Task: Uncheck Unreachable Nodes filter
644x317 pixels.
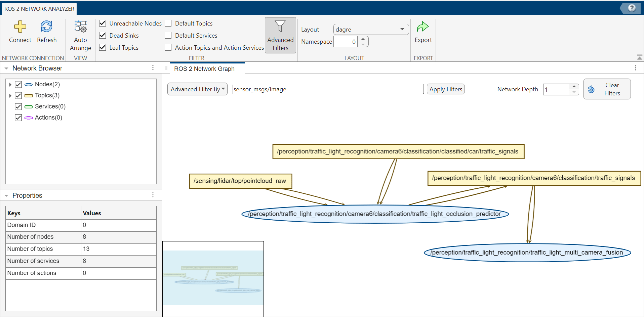Action: click(x=103, y=23)
